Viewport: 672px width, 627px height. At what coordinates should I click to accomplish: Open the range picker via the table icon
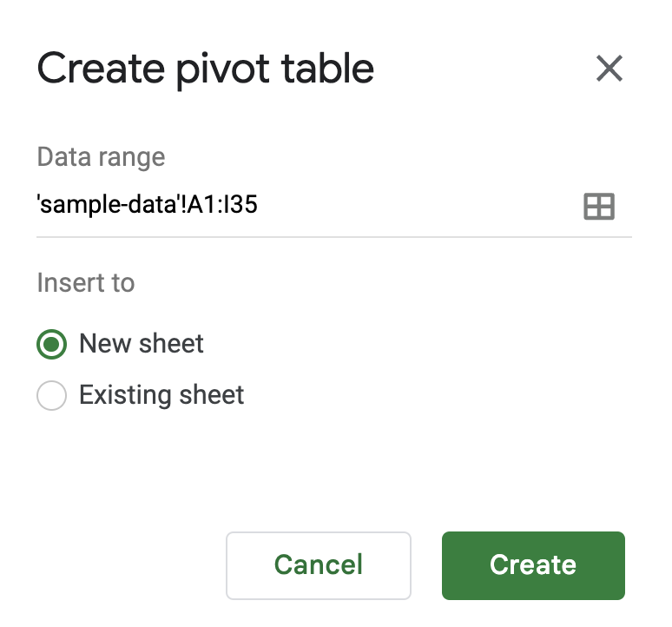[599, 206]
